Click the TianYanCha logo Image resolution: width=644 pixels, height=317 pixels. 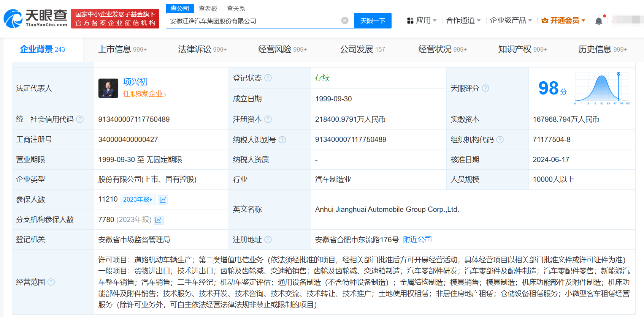coord(35,19)
